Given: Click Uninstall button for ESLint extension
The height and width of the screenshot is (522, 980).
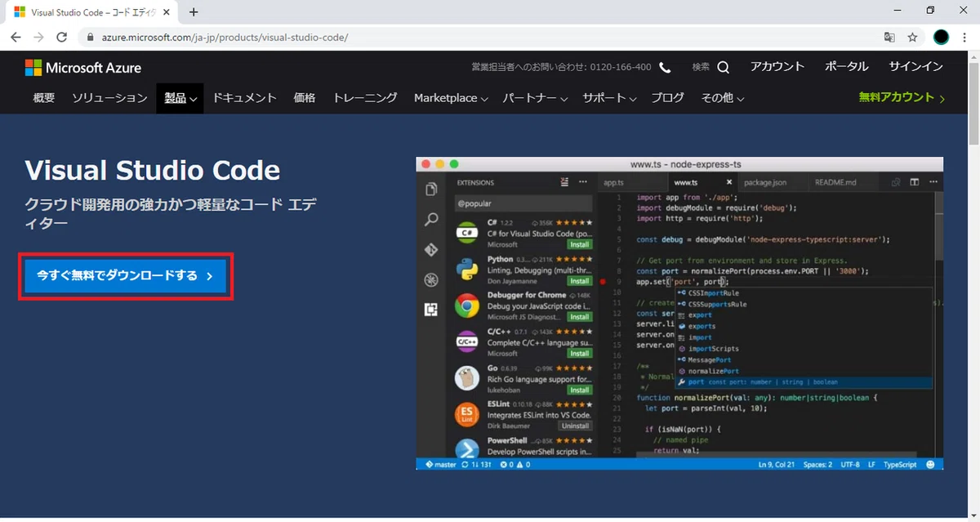Looking at the screenshot, I should pyautogui.click(x=576, y=426).
